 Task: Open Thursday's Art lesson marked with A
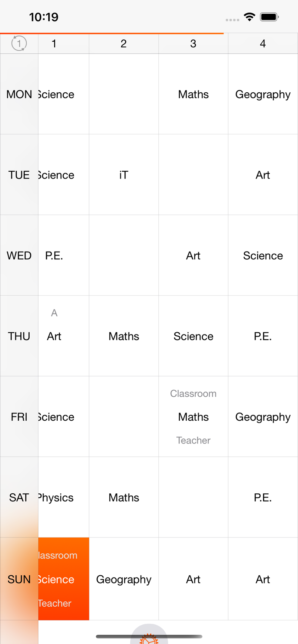[x=54, y=336]
